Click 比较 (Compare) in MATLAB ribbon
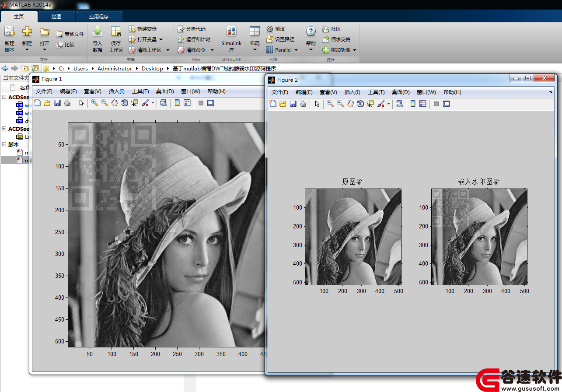The image size is (562, 392). [65, 45]
